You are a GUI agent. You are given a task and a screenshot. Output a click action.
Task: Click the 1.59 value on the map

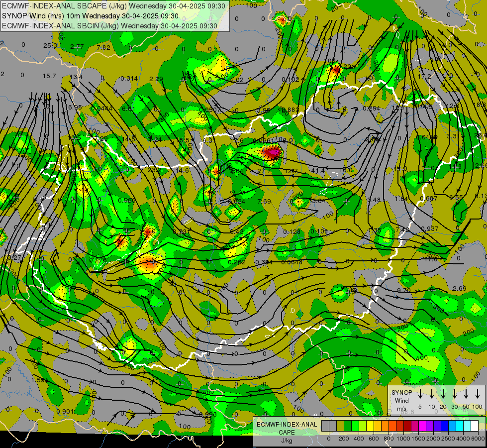(38, 380)
